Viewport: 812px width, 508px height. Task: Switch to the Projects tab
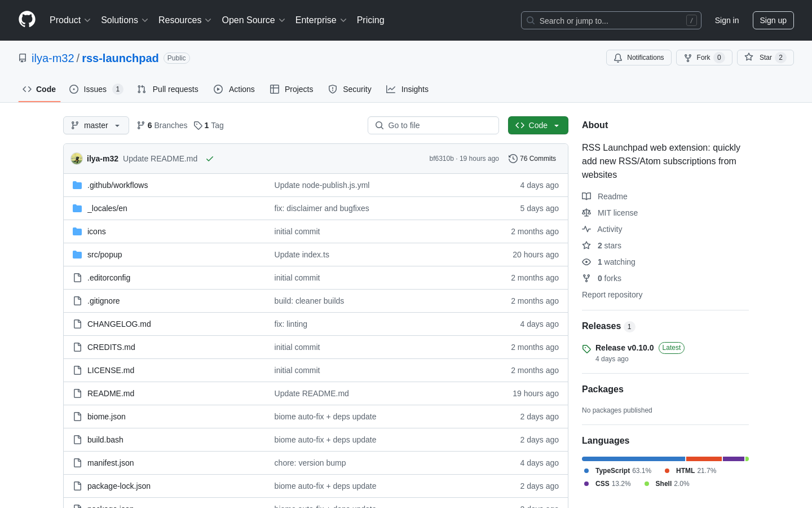point(292,89)
